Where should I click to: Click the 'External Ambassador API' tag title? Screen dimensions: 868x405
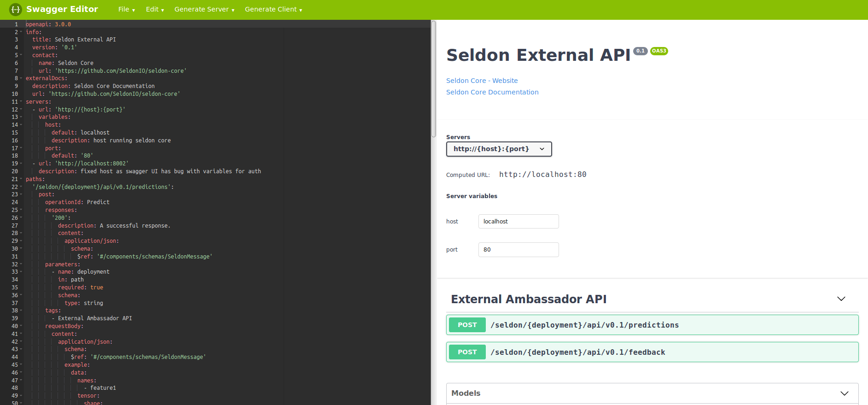tap(529, 299)
